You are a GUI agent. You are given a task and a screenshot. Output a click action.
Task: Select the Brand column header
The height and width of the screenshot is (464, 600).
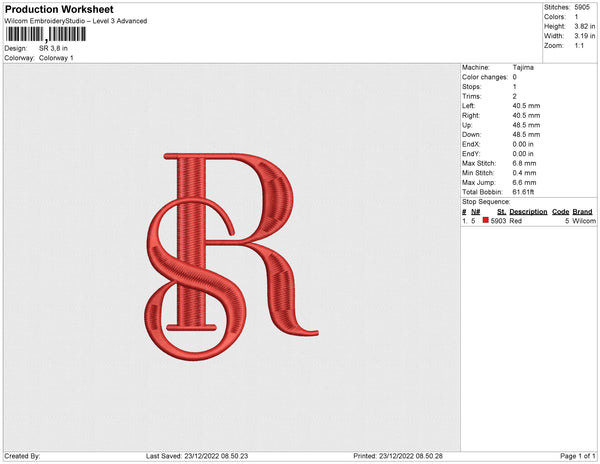(x=583, y=212)
